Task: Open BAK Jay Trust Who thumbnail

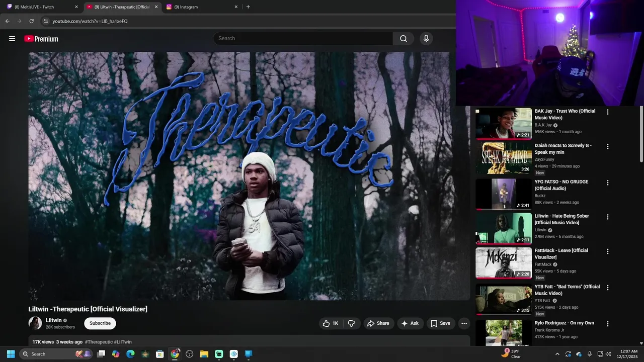Action: pos(504,124)
